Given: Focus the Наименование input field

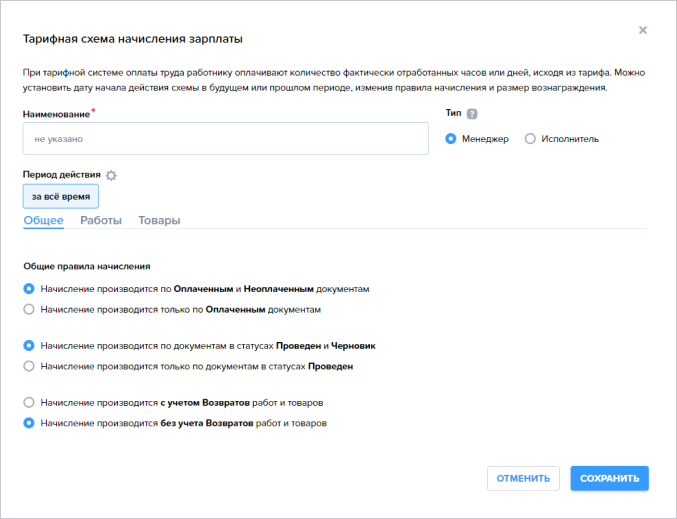Looking at the screenshot, I should [225, 139].
